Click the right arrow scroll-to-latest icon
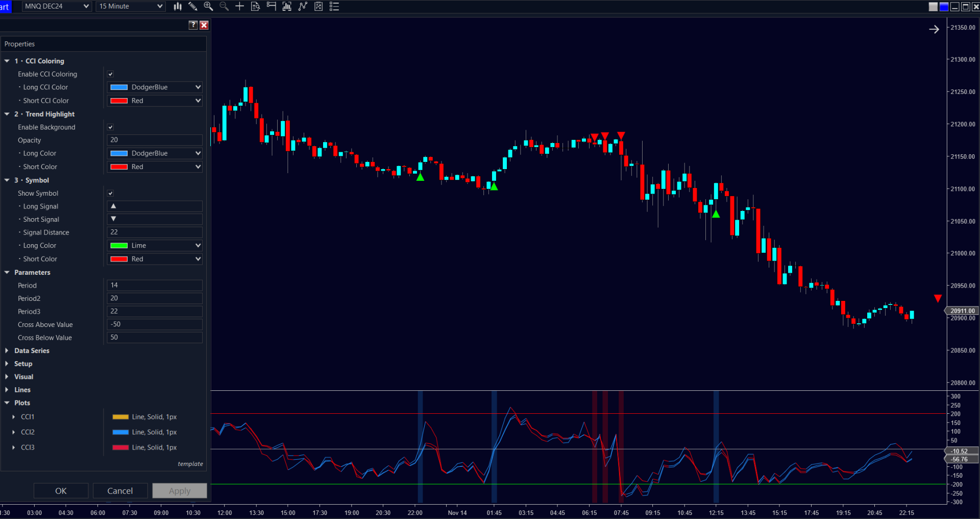This screenshot has height=519, width=980. 934,30
